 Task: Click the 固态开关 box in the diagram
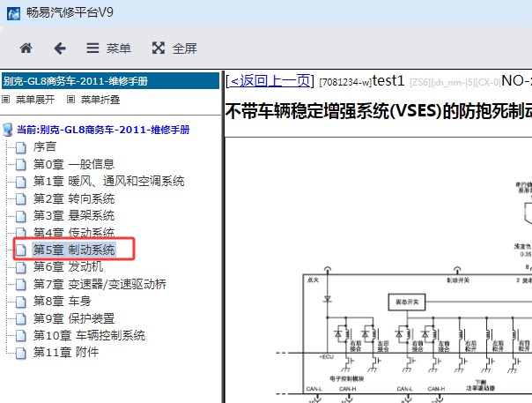pyautogui.click(x=407, y=302)
